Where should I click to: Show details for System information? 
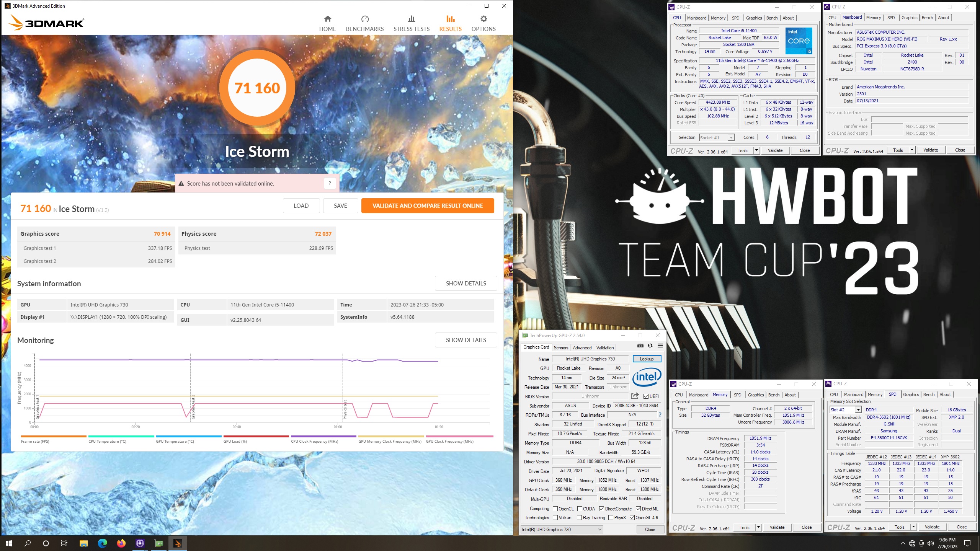tap(466, 283)
